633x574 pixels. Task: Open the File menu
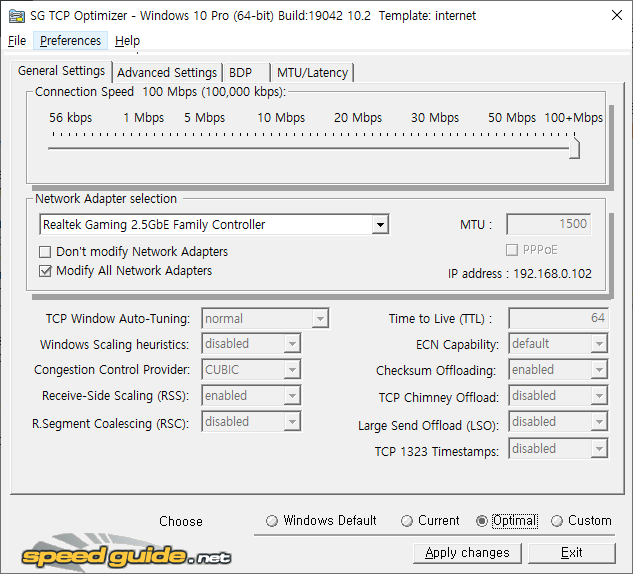[17, 41]
